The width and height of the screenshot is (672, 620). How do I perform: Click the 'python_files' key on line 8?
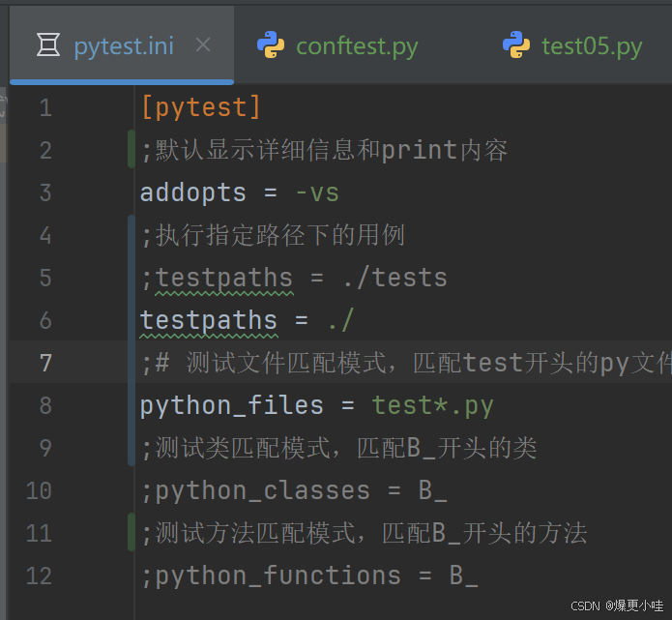(x=232, y=405)
